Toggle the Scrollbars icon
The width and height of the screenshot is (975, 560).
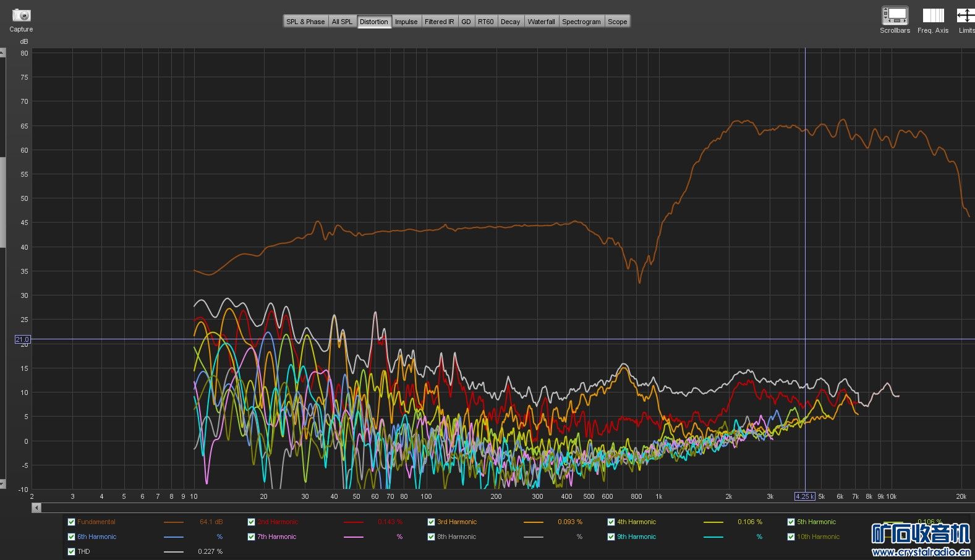point(895,15)
